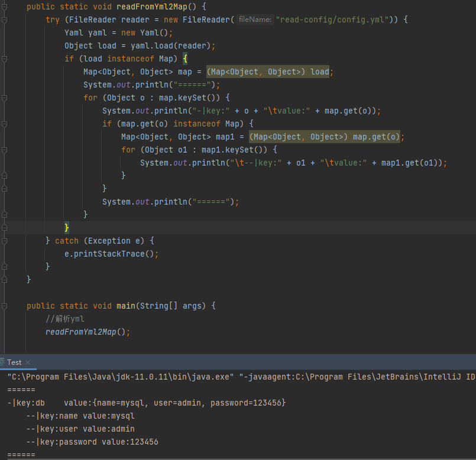Collapse the main method fold marker
The height and width of the screenshot is (460, 476).
tap(4, 306)
